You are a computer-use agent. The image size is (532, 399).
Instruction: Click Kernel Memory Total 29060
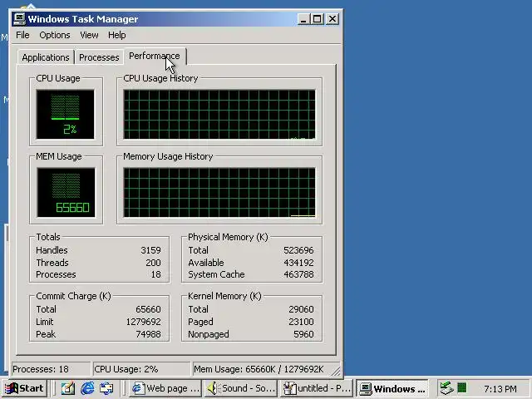301,309
